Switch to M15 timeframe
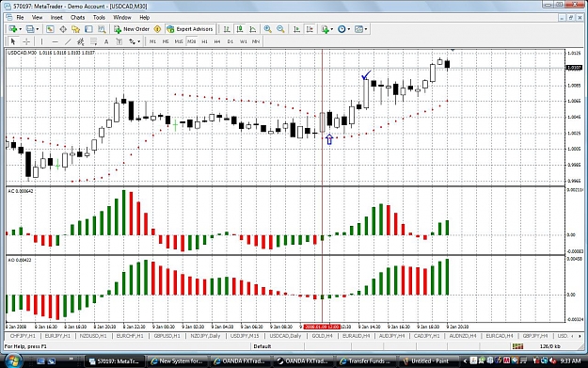 click(x=179, y=41)
